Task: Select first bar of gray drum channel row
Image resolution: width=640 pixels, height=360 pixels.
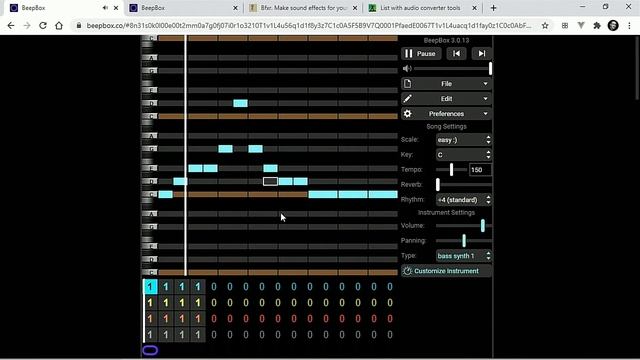Action: [150, 335]
